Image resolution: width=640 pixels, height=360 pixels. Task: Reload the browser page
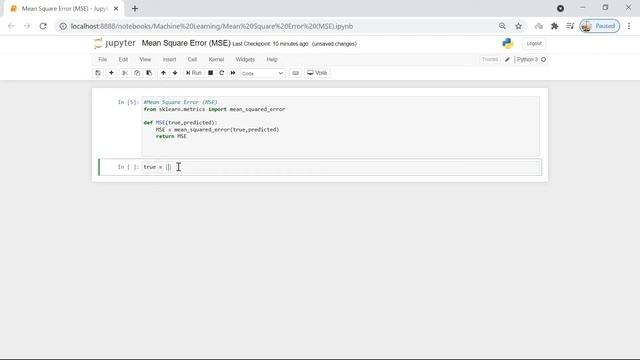click(x=43, y=26)
